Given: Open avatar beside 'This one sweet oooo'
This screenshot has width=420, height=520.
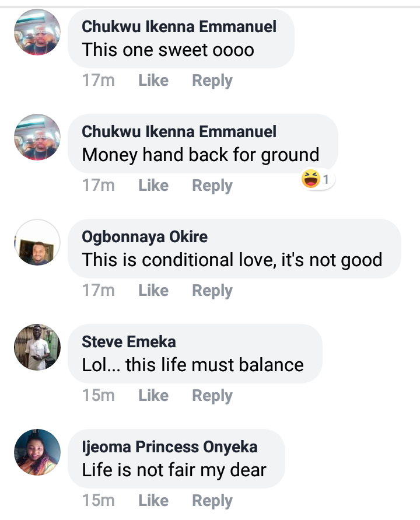Looking at the screenshot, I should tap(37, 33).
